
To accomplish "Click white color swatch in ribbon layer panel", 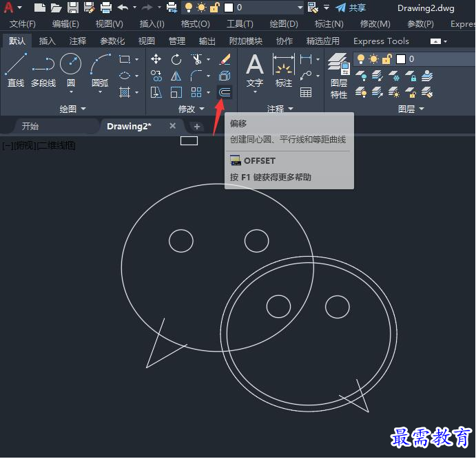I will click(401, 59).
